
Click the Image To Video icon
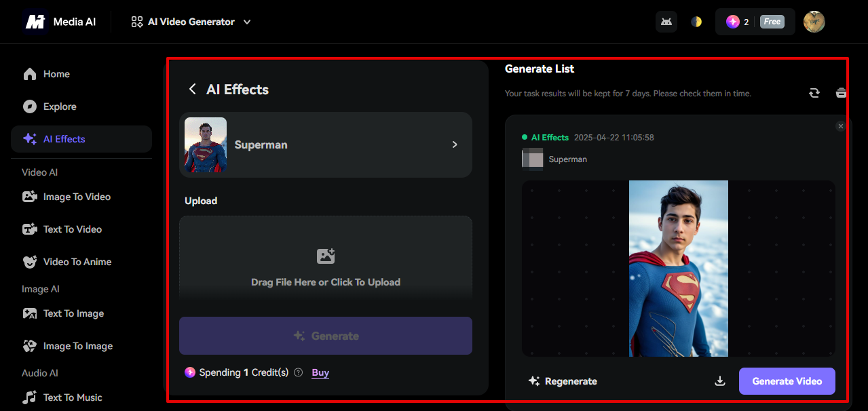(x=30, y=197)
